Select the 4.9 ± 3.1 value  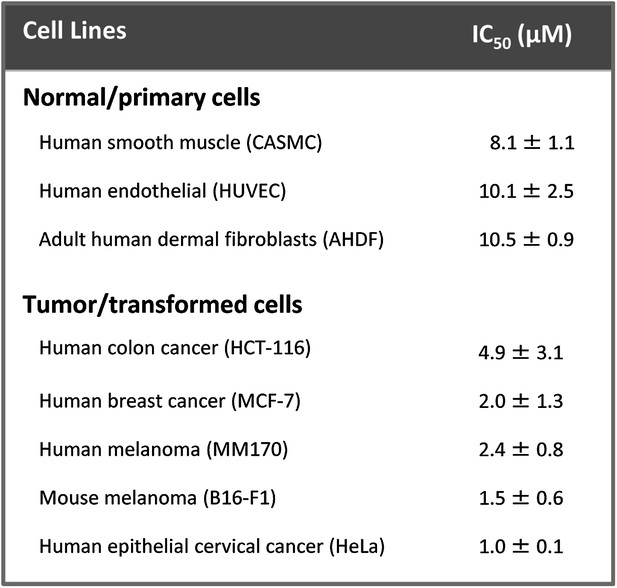pos(521,353)
